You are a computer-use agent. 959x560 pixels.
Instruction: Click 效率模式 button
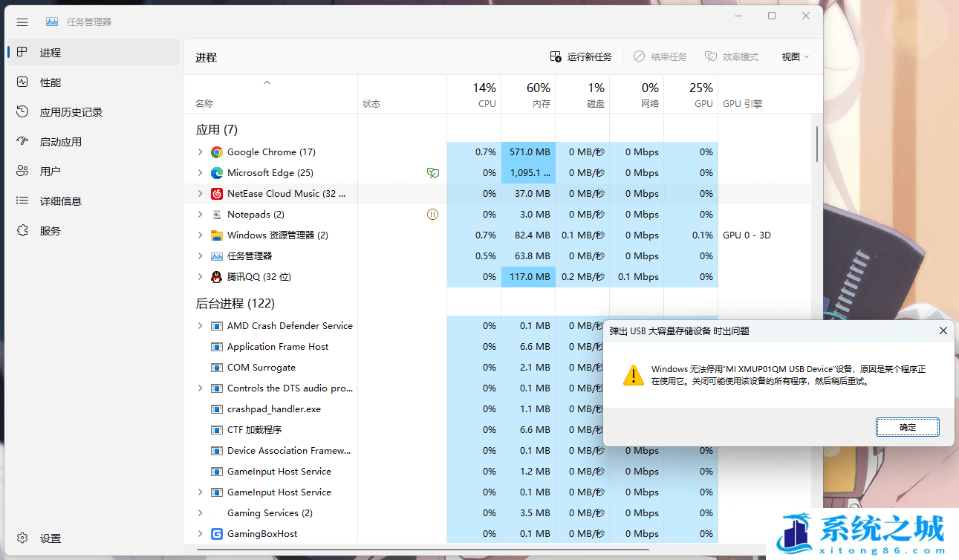732,56
